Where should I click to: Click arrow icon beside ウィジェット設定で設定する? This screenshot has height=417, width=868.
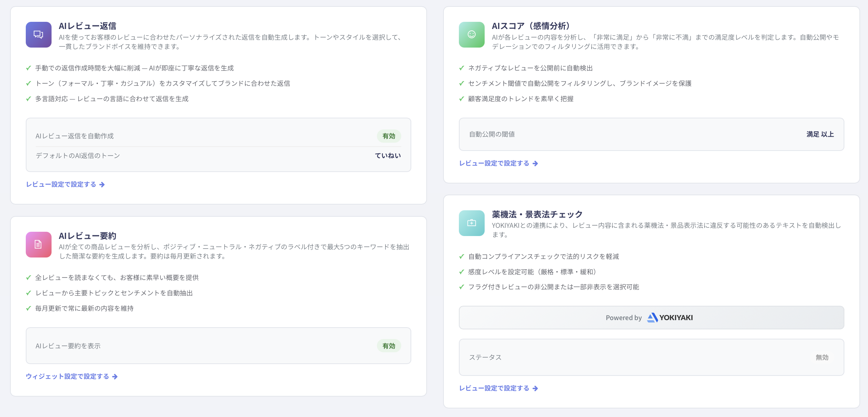pos(115,377)
